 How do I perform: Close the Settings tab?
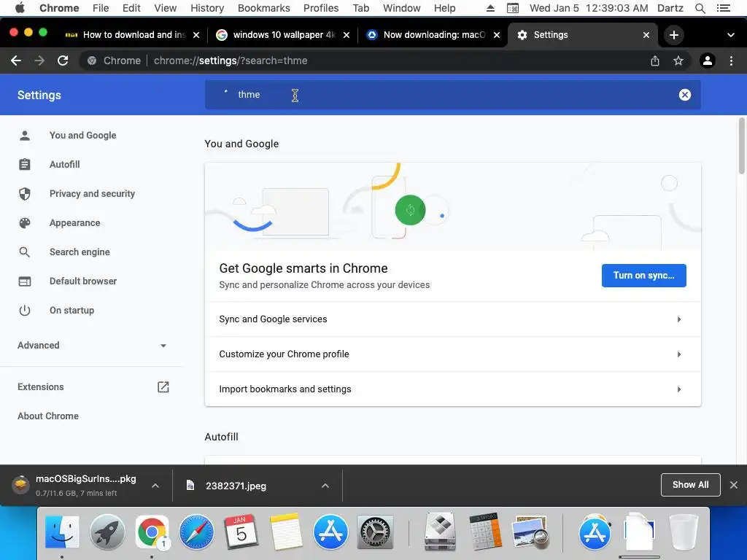646,35
